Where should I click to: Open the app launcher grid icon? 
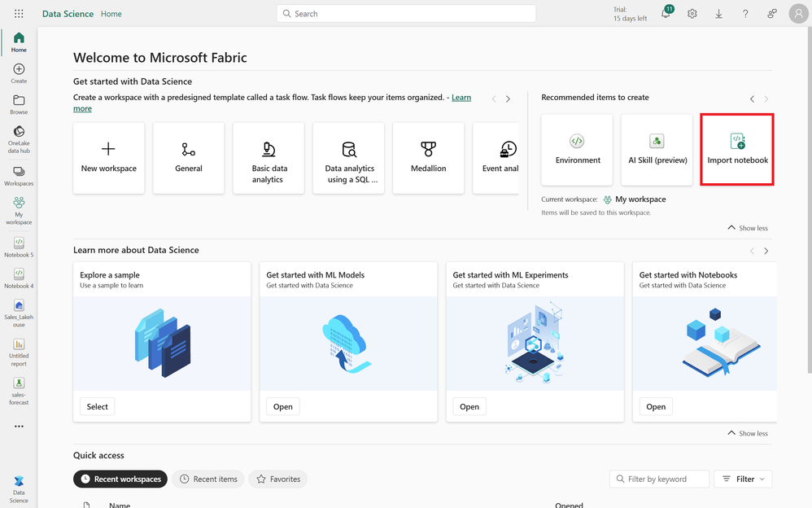pyautogui.click(x=19, y=14)
